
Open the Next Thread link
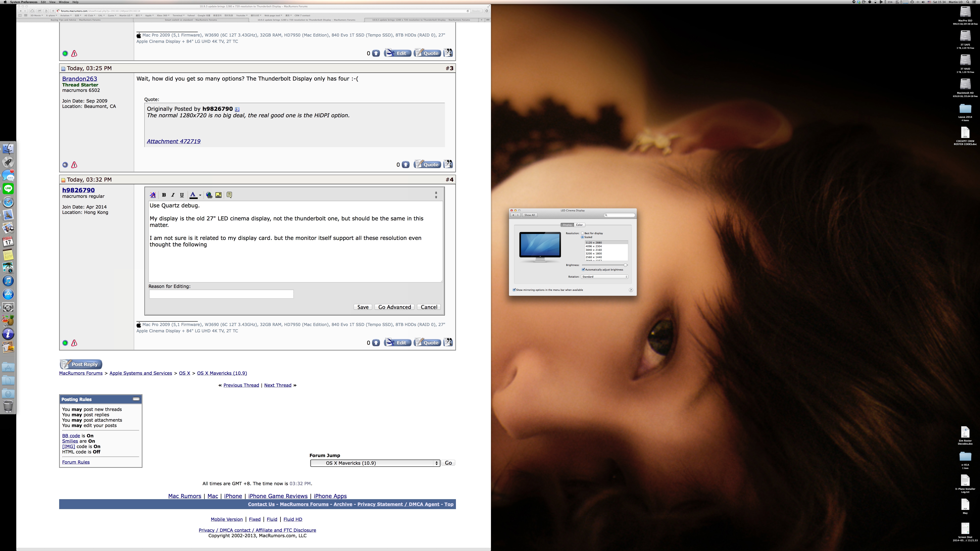(x=278, y=385)
